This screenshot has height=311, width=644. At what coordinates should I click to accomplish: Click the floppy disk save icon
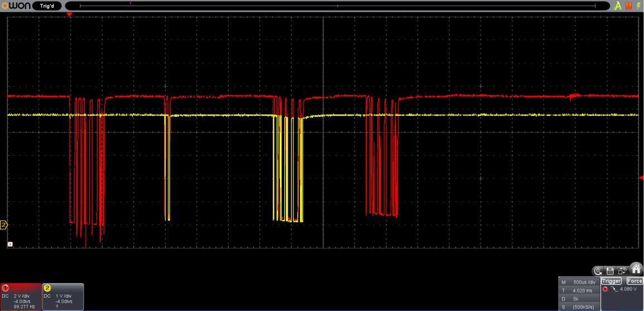[611, 271]
